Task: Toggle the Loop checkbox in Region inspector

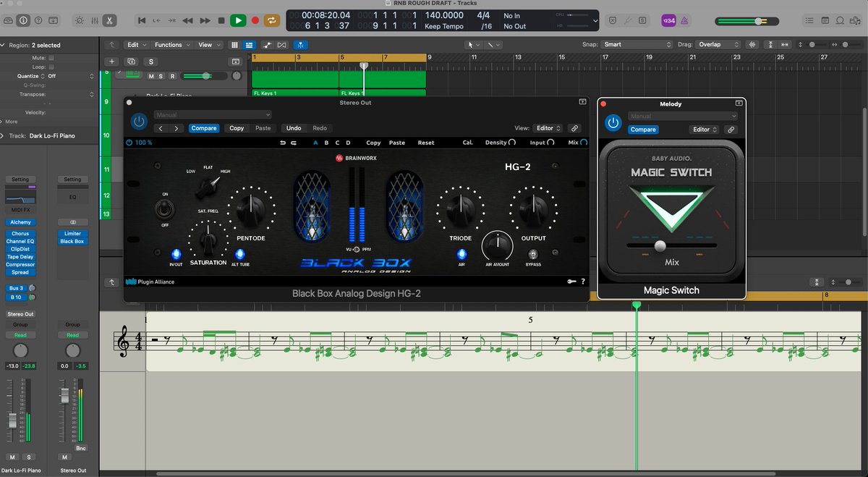Action: (x=51, y=67)
